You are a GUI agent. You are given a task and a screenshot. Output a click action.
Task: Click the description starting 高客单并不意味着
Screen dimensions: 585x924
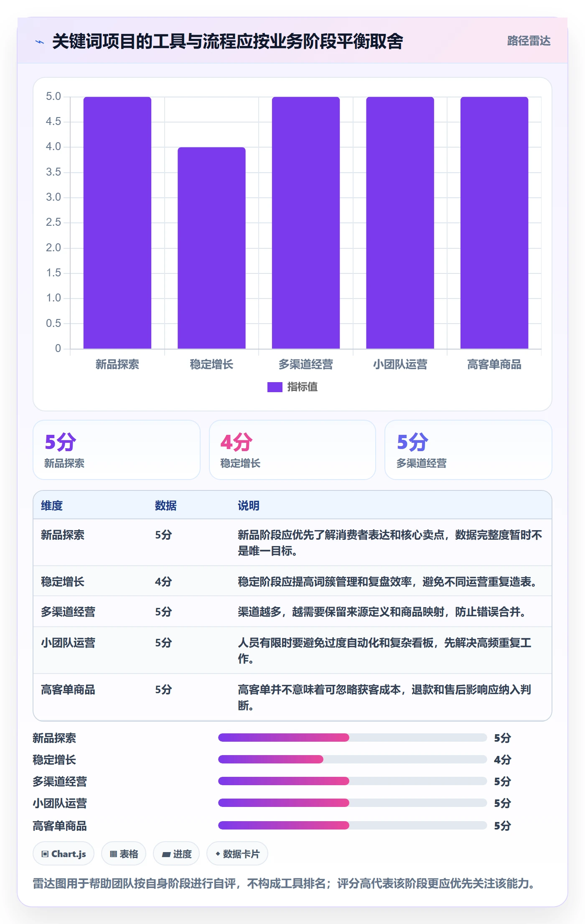(384, 697)
